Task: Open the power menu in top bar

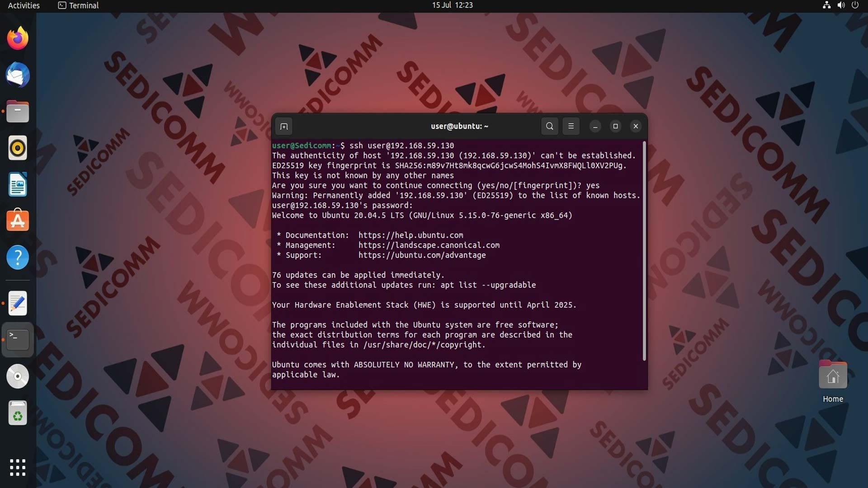Action: (x=855, y=5)
